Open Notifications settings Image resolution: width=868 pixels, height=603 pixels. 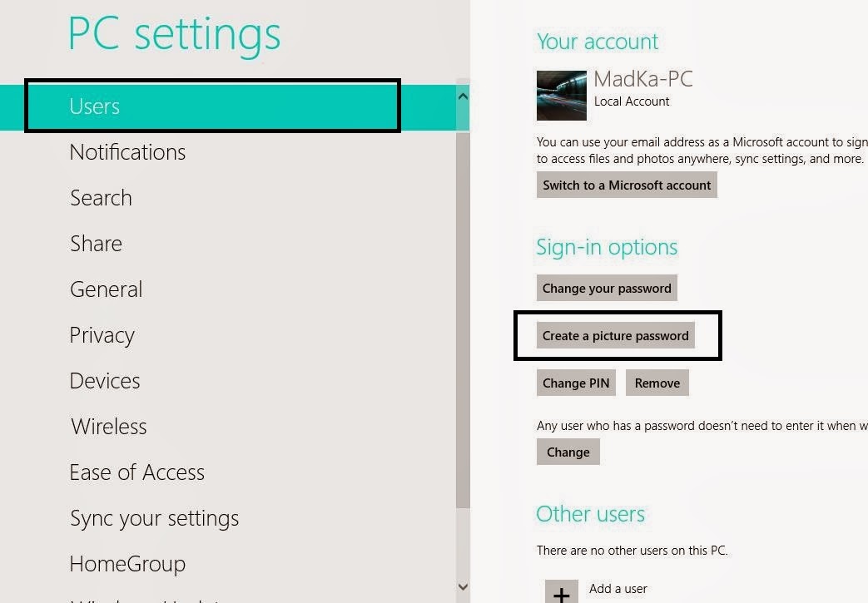[x=127, y=151]
